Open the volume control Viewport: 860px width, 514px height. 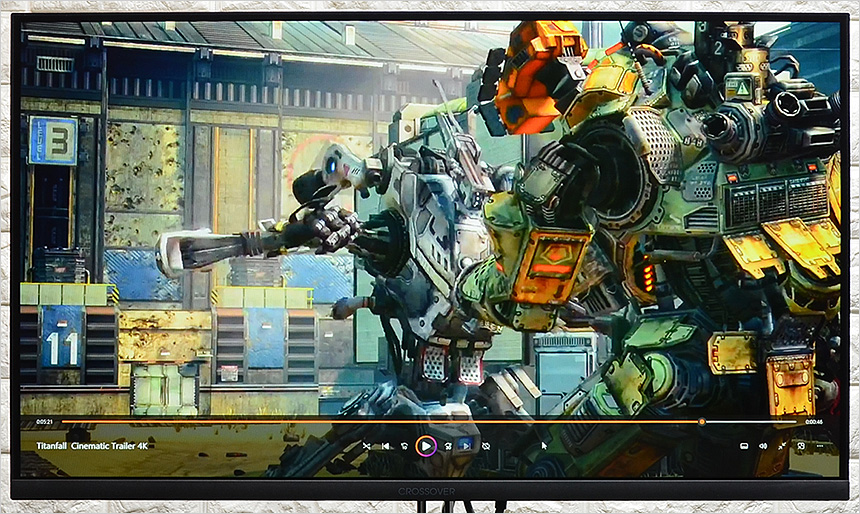(763, 446)
